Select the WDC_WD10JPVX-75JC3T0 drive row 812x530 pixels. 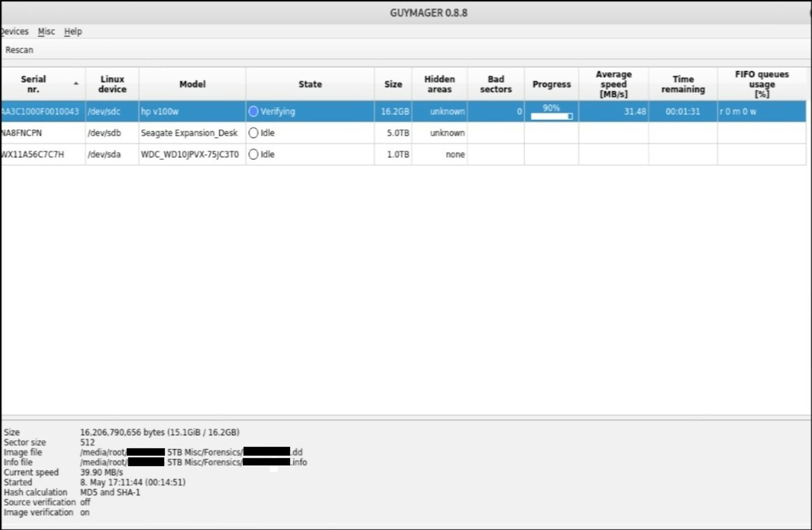click(x=189, y=154)
